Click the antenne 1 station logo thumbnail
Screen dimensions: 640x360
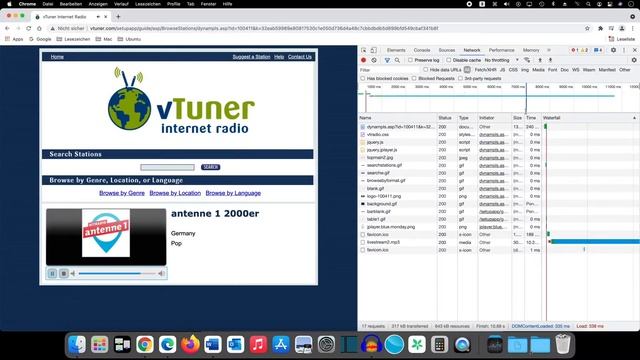pos(106,233)
